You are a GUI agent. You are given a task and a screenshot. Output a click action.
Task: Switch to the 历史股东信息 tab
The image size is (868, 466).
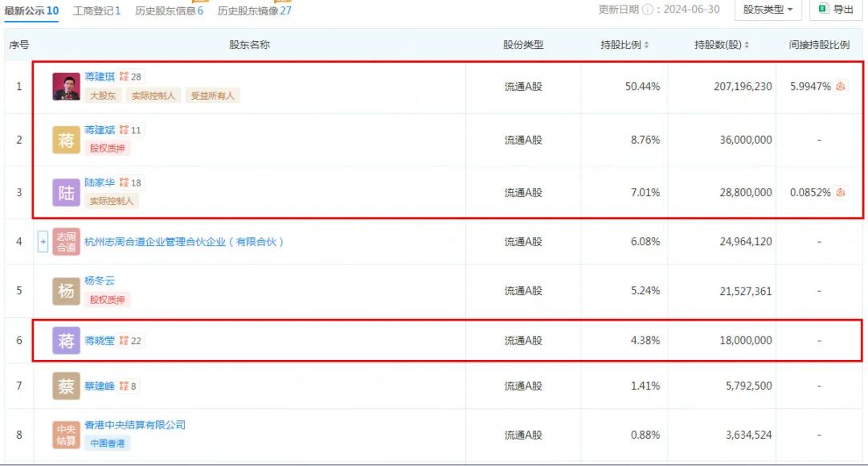click(x=169, y=10)
